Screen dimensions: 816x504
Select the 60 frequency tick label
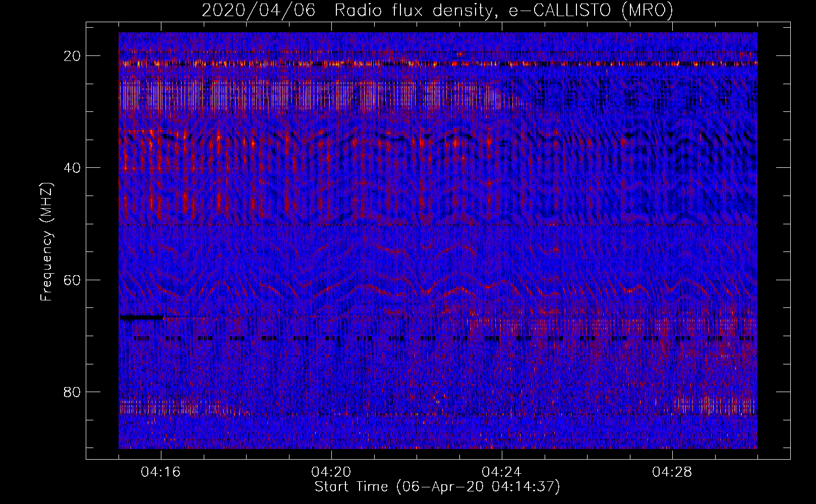73,280
